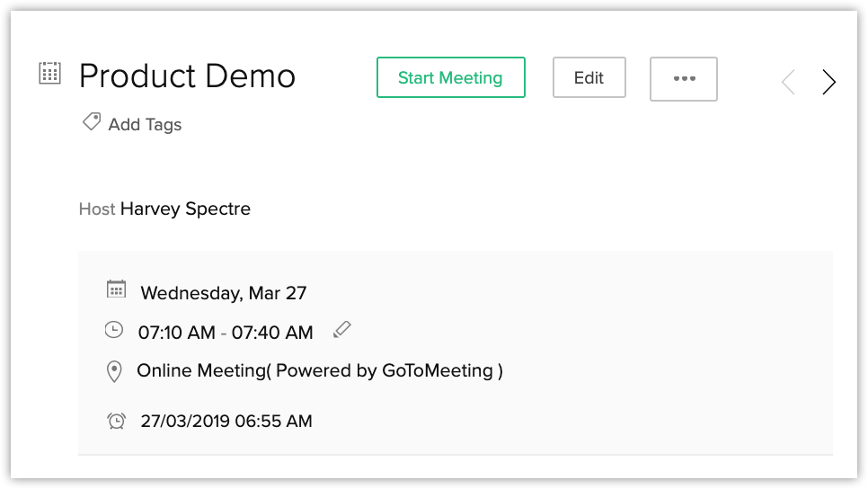
Task: Click the calendar icon beside Wednesday, Mar 27
Action: [116, 289]
